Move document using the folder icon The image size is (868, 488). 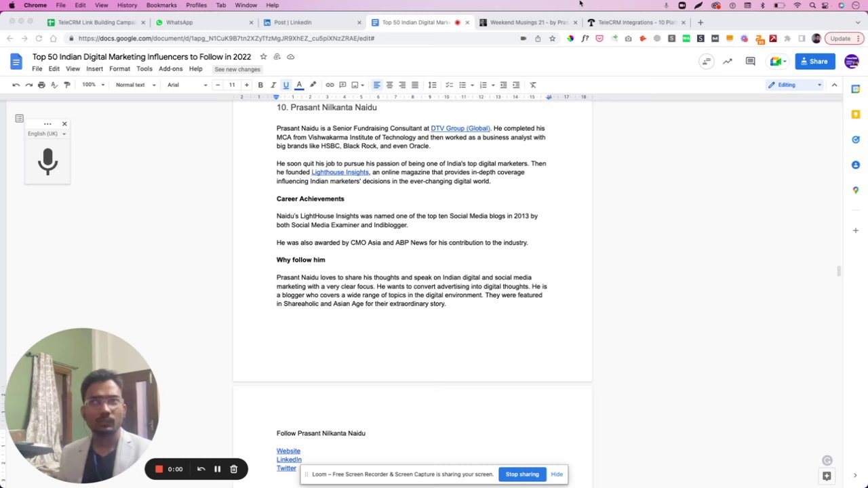277,56
